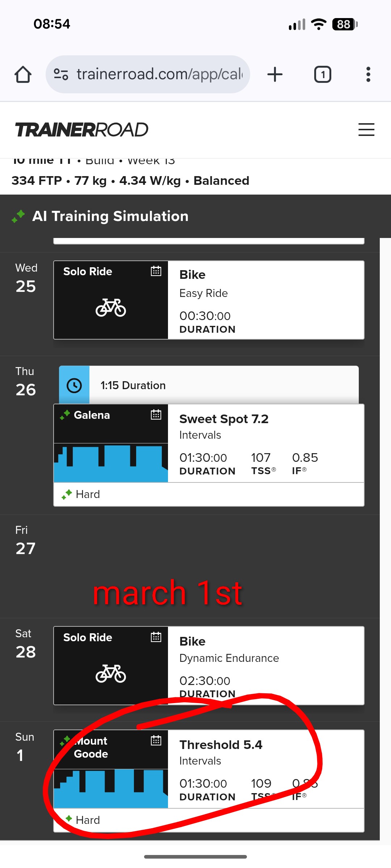Viewport: 391px width, 868px height.
Task: Open Wednesday's Easy Ride bike card
Action: (x=266, y=300)
